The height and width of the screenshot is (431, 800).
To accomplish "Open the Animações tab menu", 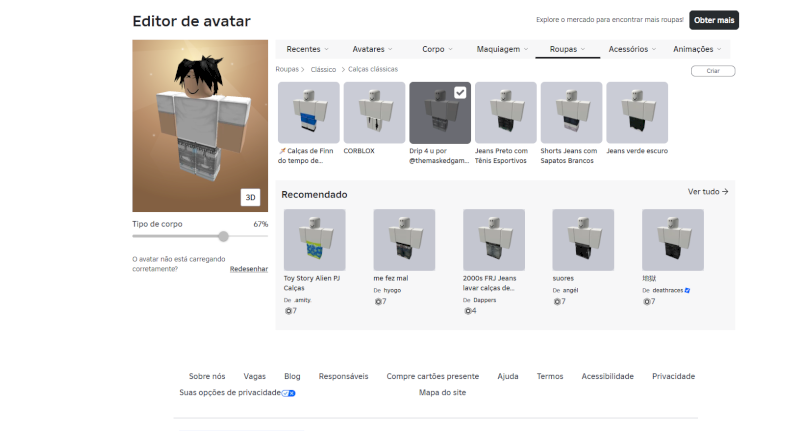I will pyautogui.click(x=697, y=49).
